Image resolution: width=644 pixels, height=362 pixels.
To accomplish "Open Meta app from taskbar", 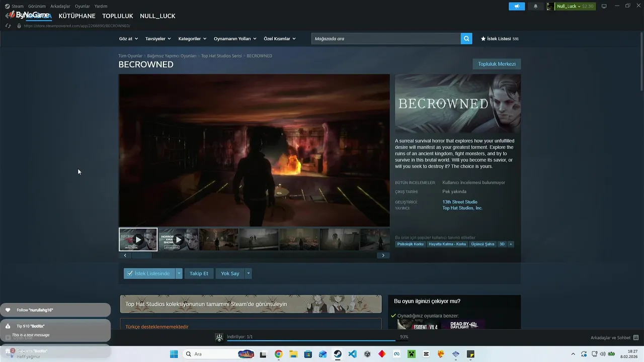I will point(396,354).
